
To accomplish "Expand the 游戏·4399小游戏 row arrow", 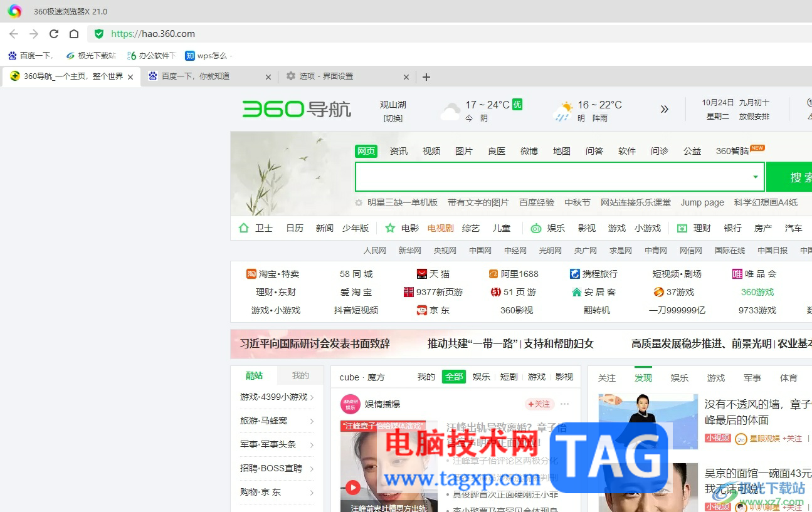I will click(x=312, y=397).
